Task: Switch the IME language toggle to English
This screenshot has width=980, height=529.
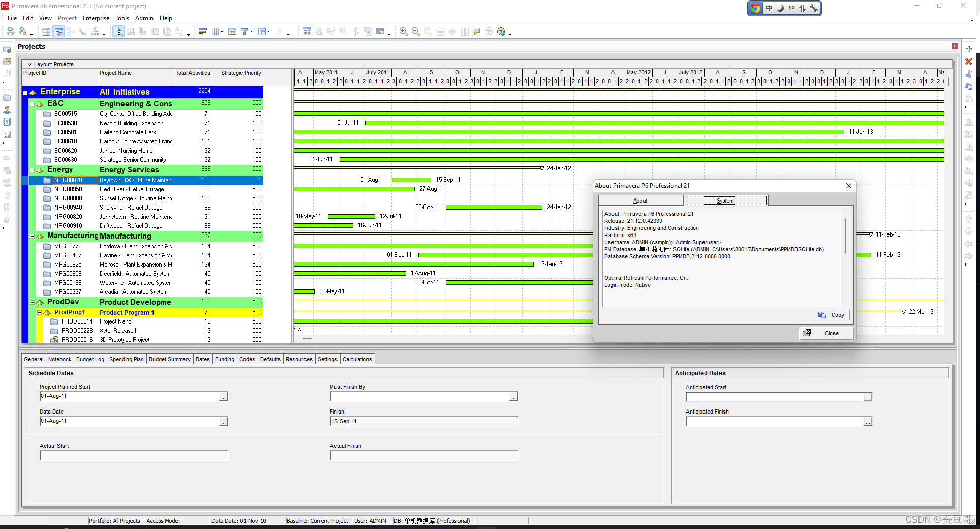Action: point(769,8)
